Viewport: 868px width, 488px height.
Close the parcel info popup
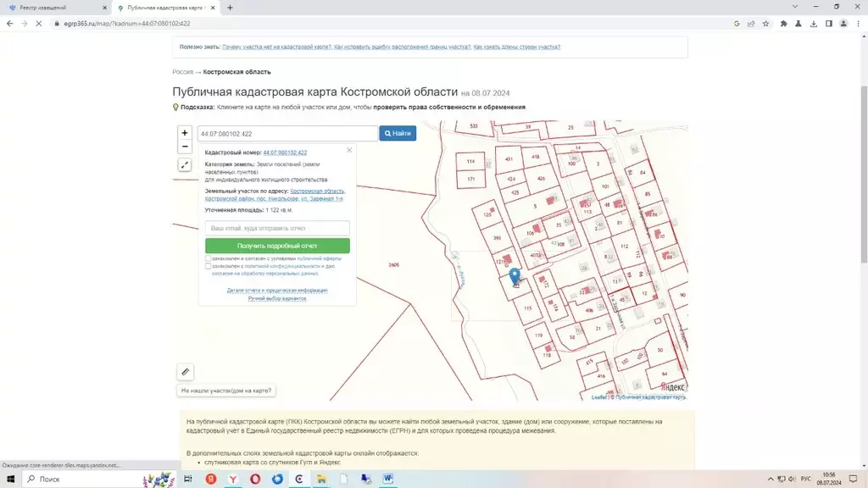coord(349,150)
